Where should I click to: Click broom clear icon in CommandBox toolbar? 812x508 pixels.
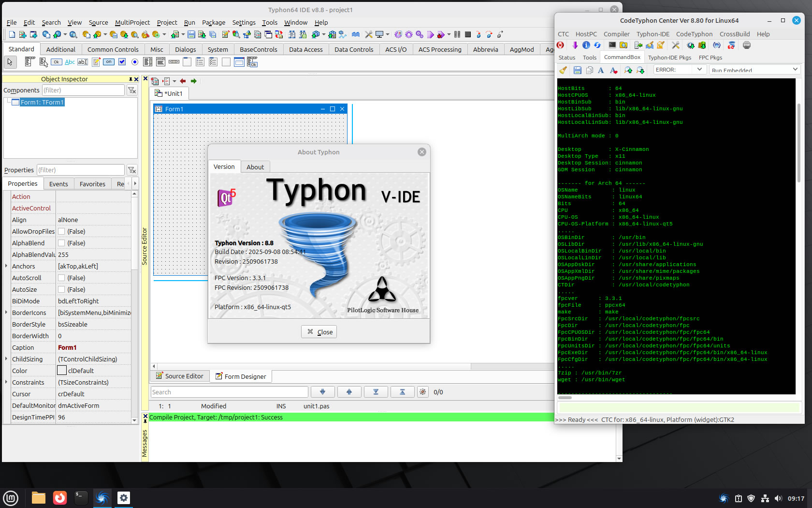(x=563, y=70)
